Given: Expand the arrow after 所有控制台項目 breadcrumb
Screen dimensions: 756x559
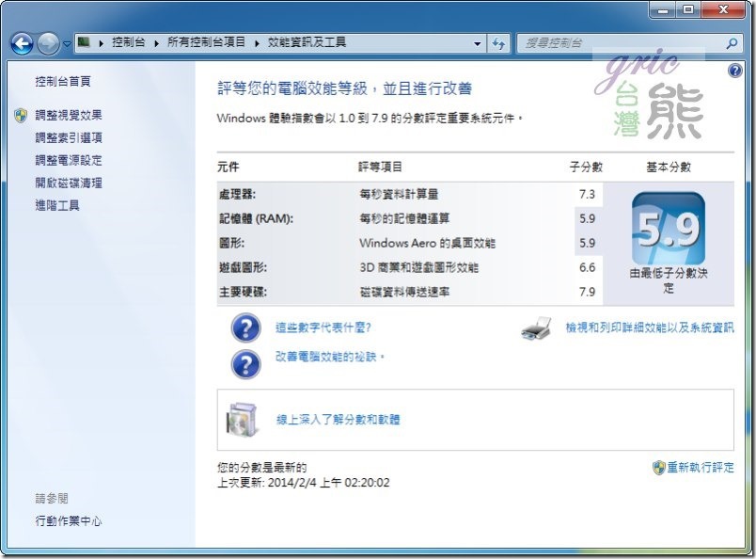Looking at the screenshot, I should pyautogui.click(x=257, y=43).
